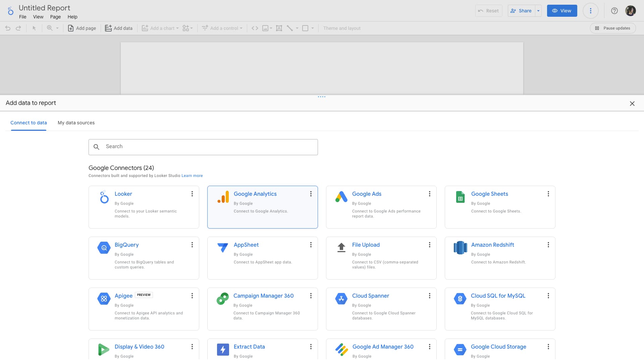The height and width of the screenshot is (362, 644).
Task: Click the Google Sheets icon
Action: pyautogui.click(x=460, y=197)
